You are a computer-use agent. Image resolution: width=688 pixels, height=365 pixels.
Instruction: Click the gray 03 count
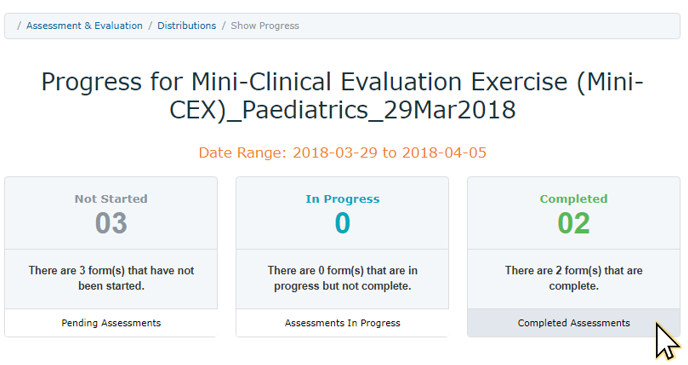click(111, 223)
